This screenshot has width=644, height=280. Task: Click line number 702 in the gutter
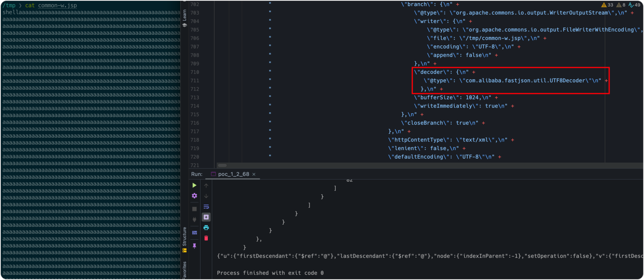[194, 4]
